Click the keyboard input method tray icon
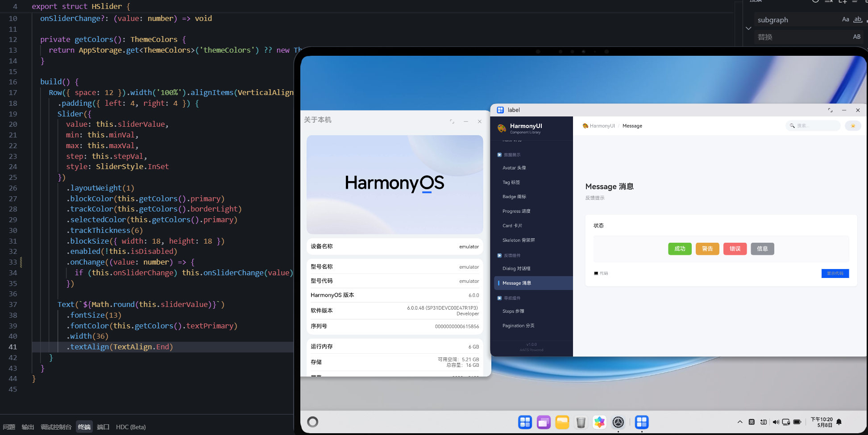Image resolution: width=868 pixels, height=435 pixels. pos(764,422)
